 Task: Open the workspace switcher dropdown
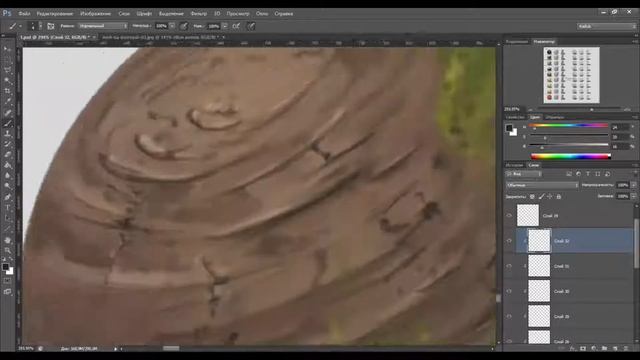tap(607, 26)
